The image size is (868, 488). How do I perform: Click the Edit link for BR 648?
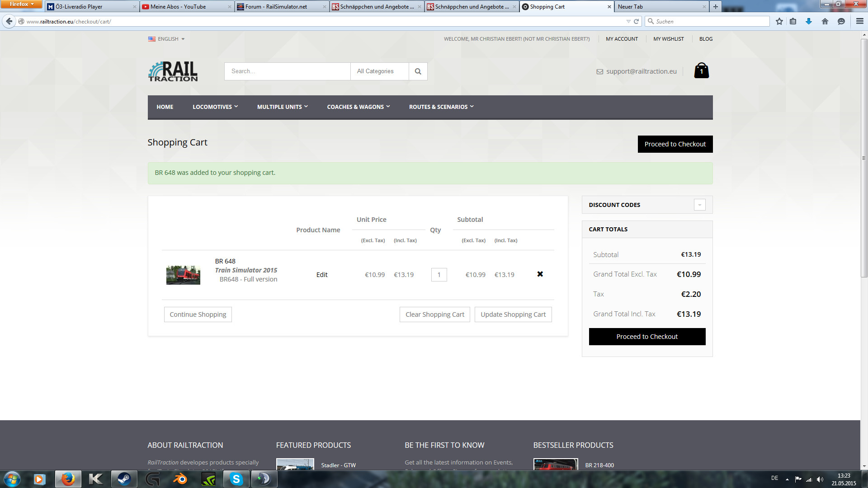321,275
